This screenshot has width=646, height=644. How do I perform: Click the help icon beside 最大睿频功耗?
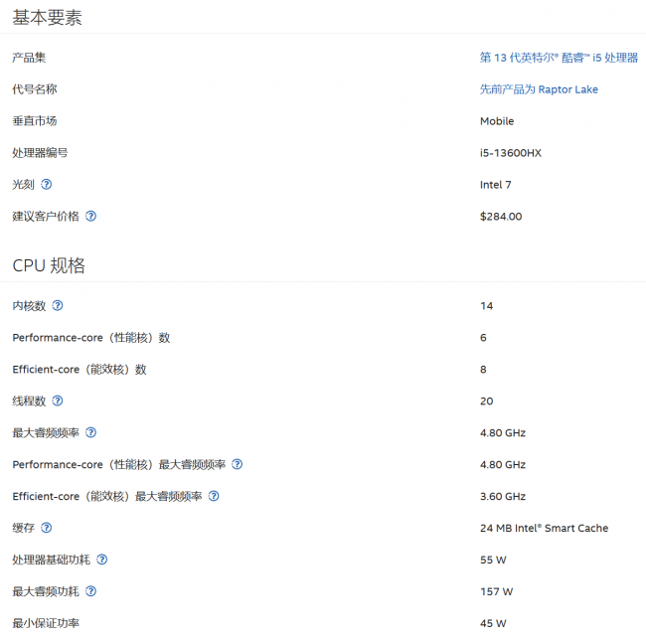[x=90, y=591]
